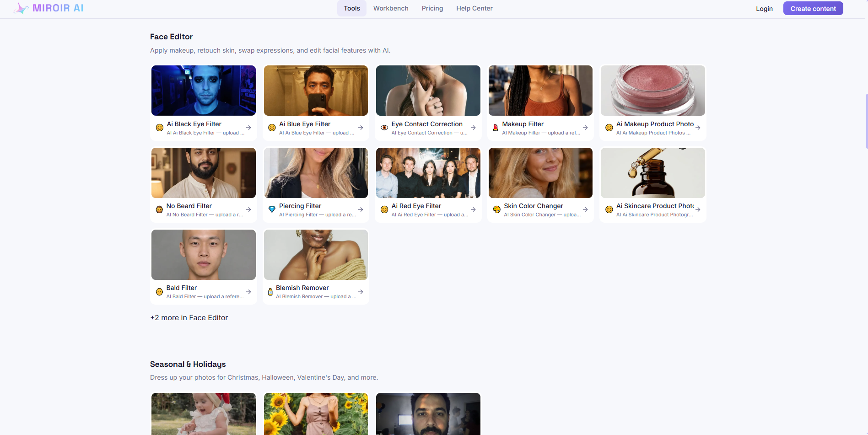The image size is (868, 435).
Task: Click the lotion bottle icon beside Blemish Remover
Action: [270, 292]
